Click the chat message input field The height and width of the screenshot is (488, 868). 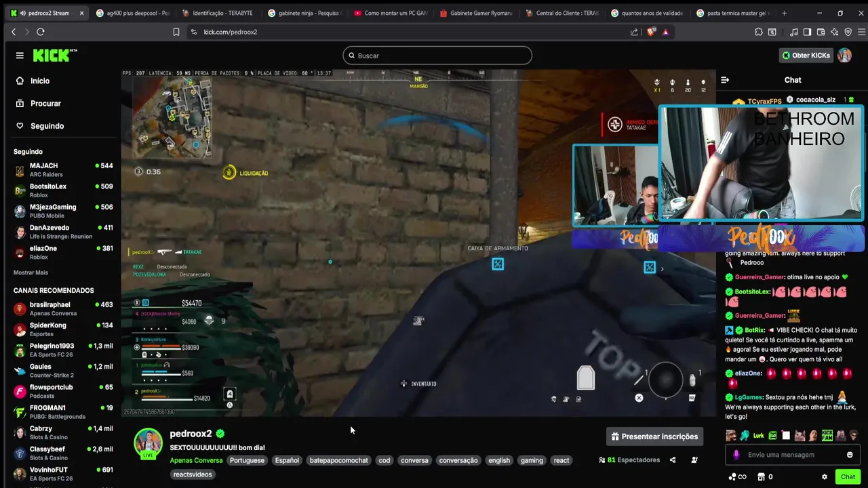coord(793,455)
